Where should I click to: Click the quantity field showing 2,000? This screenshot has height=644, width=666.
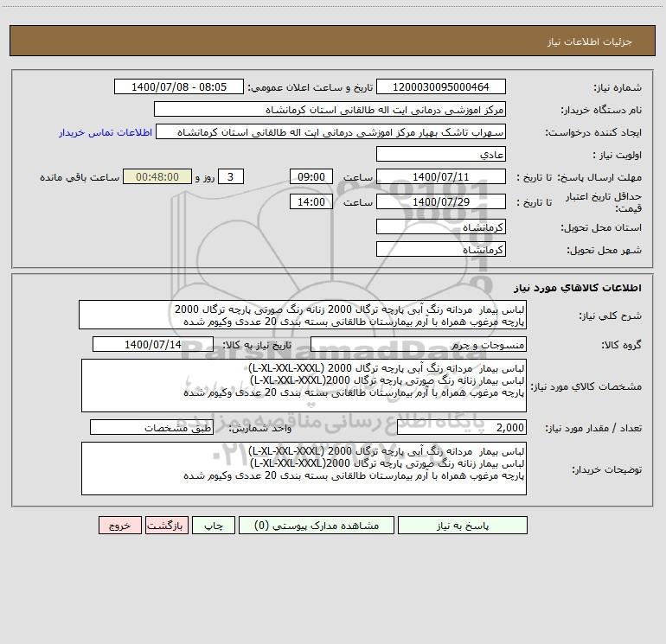tap(462, 427)
